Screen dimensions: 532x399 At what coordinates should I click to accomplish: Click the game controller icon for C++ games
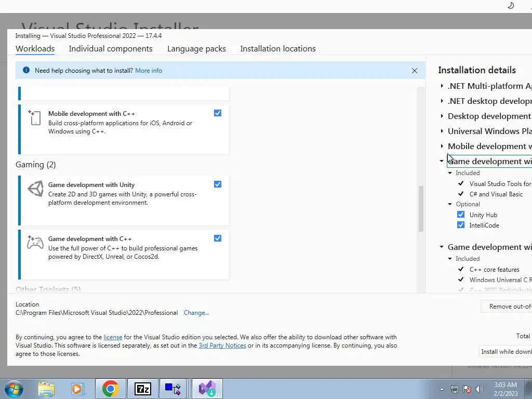coord(35,242)
